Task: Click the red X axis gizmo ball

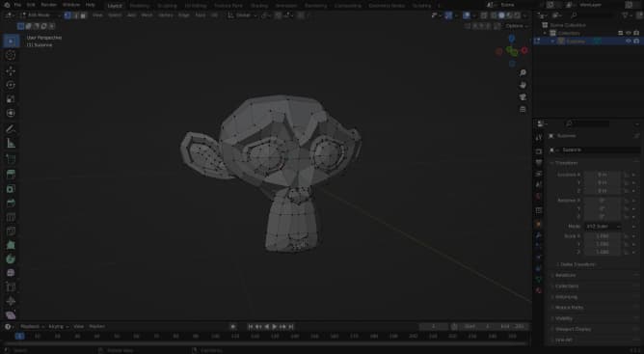Action: [x=524, y=50]
